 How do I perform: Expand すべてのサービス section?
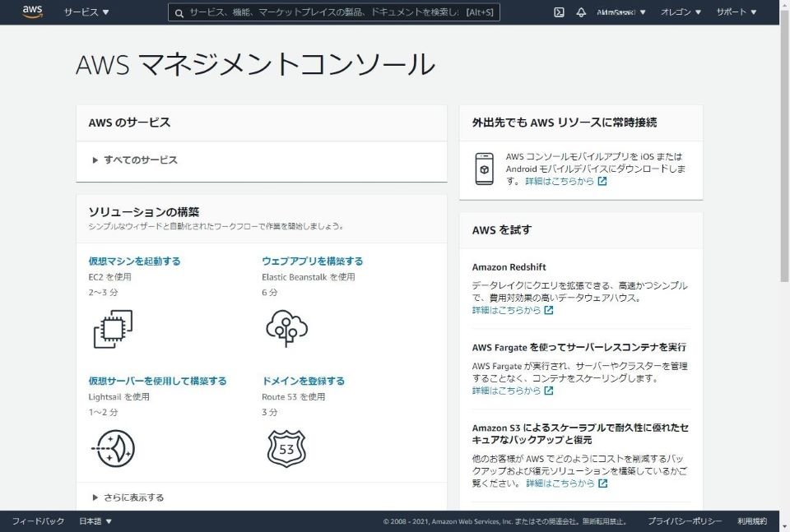135,160
